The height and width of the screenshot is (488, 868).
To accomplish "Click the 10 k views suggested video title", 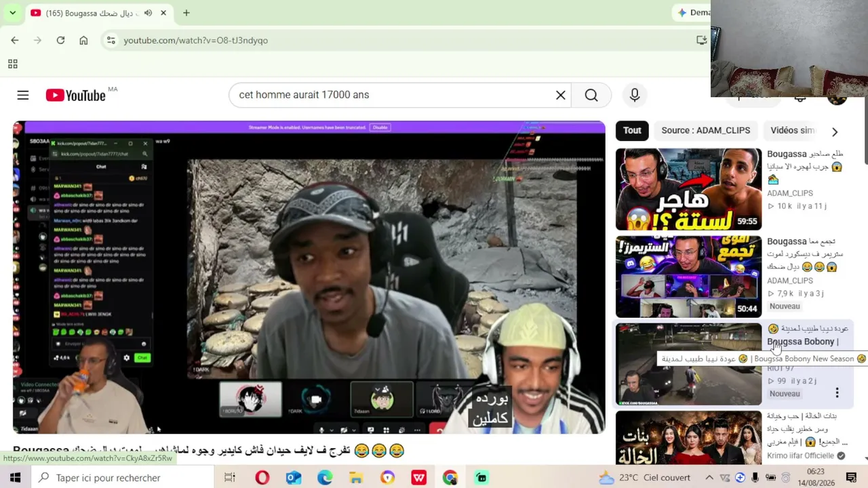I will [806, 167].
